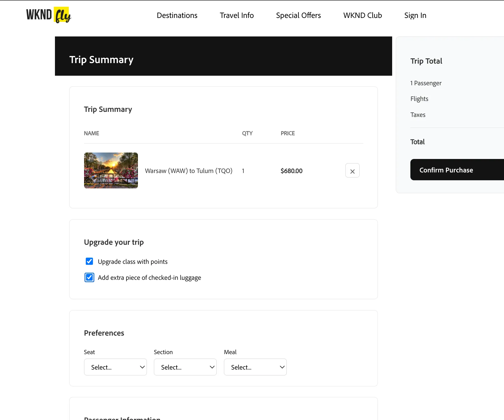Screen dimensions: 504x420
Task: Click the Warsaw to Tulum flight thumbnail
Action: 111,170
